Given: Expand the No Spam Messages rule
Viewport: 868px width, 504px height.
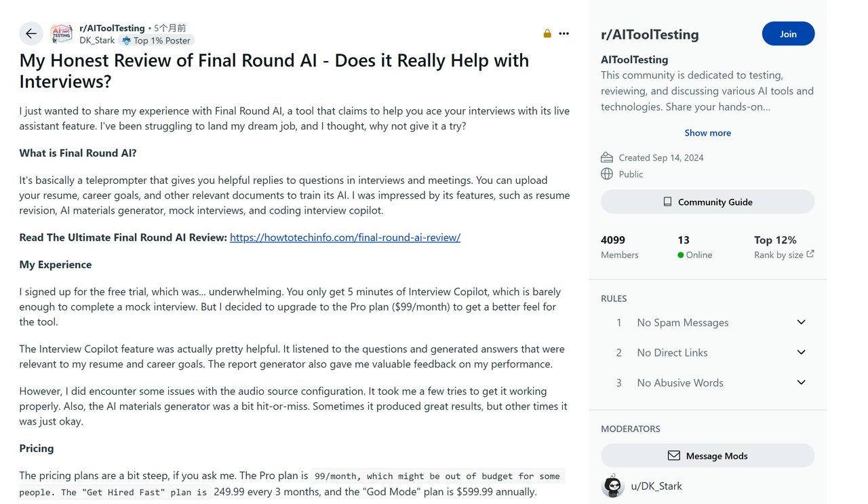Looking at the screenshot, I should [x=801, y=322].
